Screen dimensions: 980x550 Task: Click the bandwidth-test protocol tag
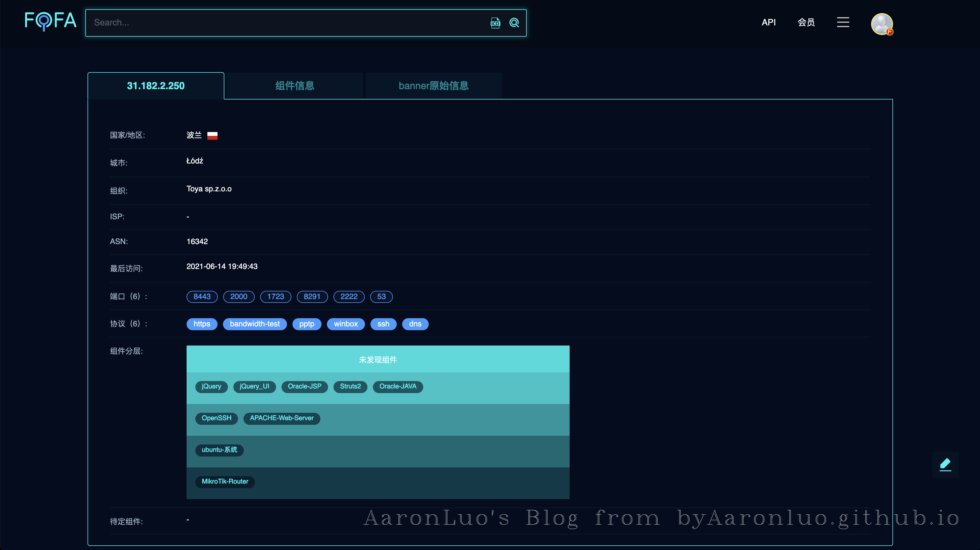(254, 324)
